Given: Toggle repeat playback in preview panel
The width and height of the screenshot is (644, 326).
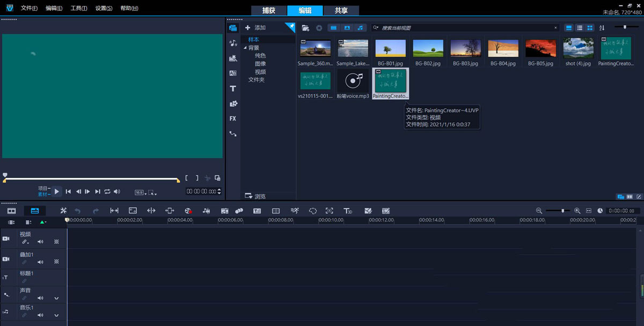Looking at the screenshot, I should 107,191.
